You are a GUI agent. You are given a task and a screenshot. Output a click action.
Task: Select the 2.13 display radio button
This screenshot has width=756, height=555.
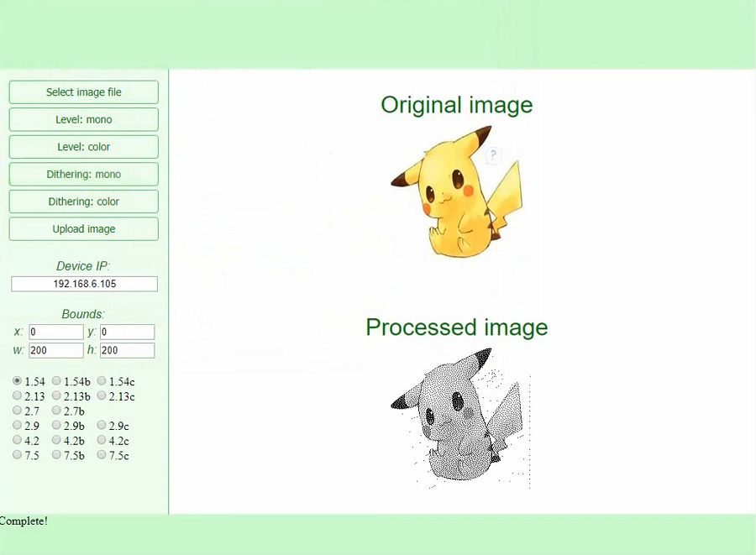point(18,395)
